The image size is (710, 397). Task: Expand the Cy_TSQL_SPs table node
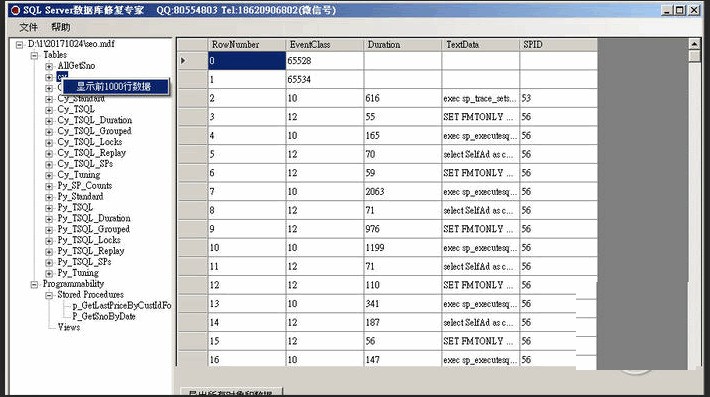(49, 164)
